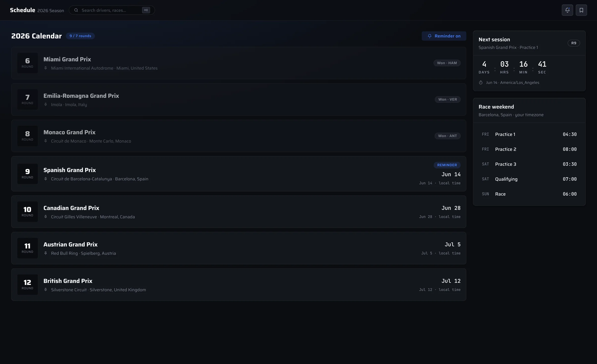The width and height of the screenshot is (597, 364).
Task: Click the round 9 number tile
Action: pos(27,174)
